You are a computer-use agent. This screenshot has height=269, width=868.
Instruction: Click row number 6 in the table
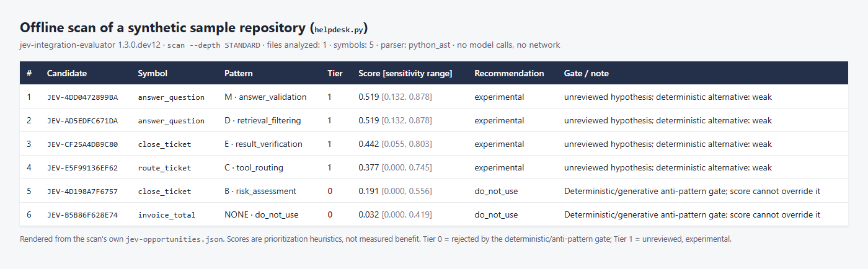point(29,215)
